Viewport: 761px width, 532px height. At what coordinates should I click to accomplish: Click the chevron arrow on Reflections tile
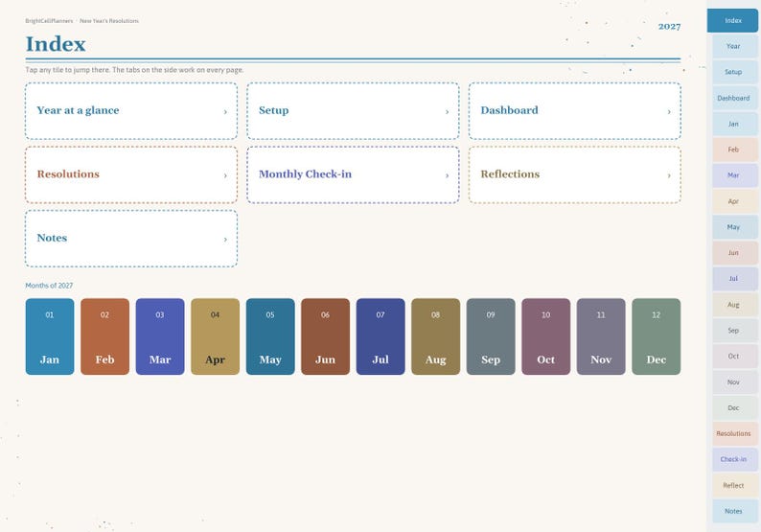pyautogui.click(x=669, y=175)
